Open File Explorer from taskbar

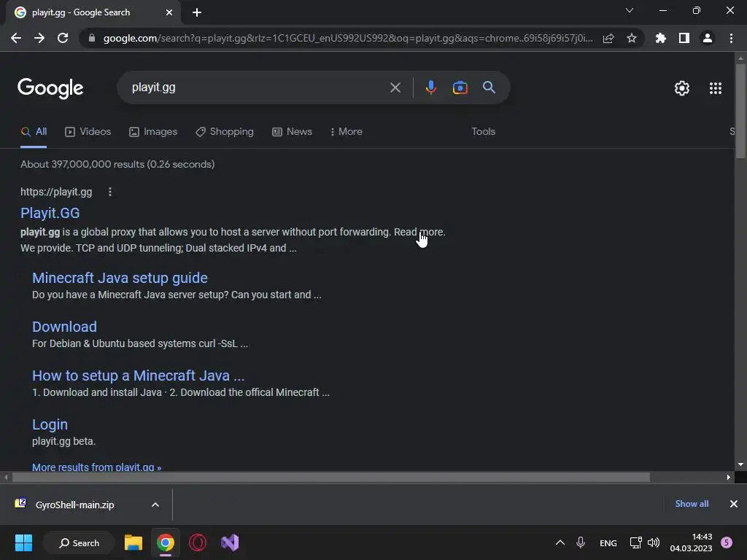click(133, 542)
